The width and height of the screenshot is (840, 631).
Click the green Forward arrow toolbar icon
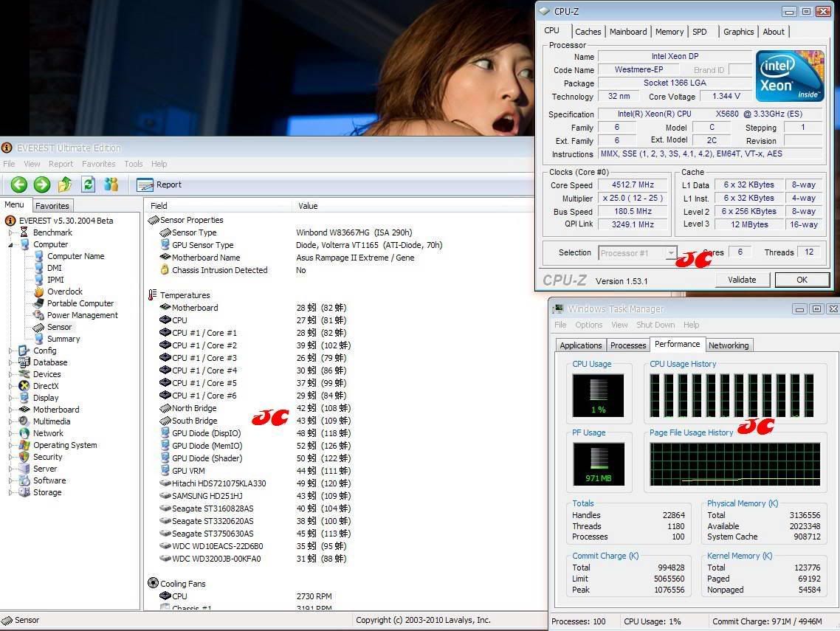point(42,185)
